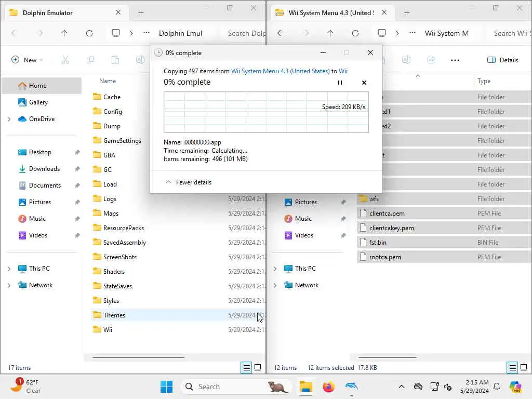Add a new tab in the Dolphin Emulator window
532x399 pixels.
point(141,13)
